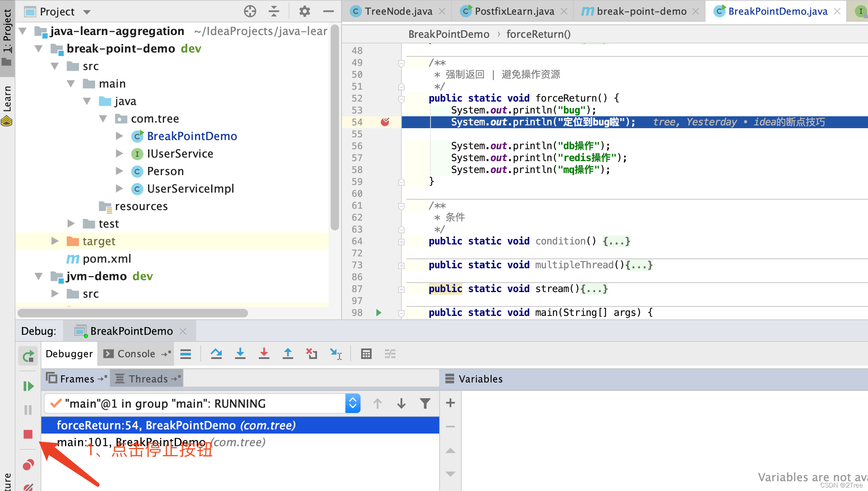Open the Project panel settings gear

304,11
